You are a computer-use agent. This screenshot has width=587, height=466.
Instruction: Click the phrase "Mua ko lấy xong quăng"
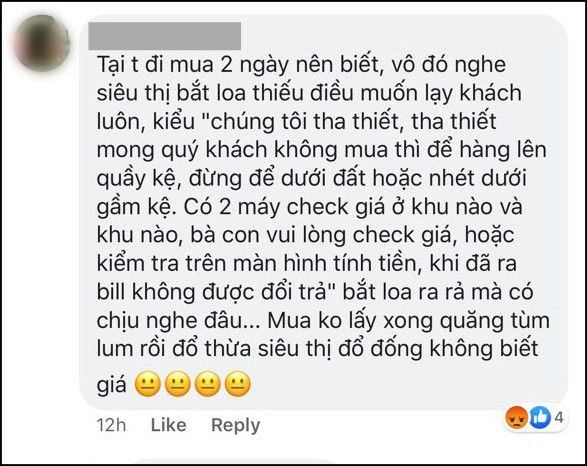387,322
